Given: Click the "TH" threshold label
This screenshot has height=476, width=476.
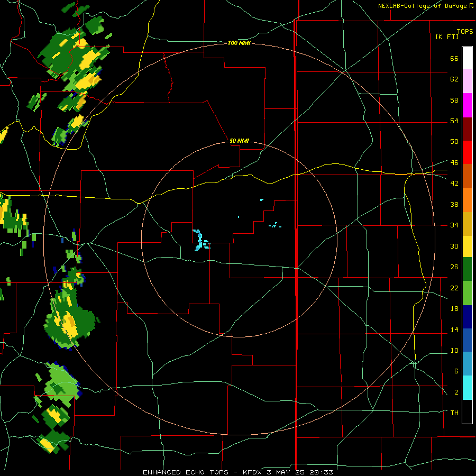Looking at the screenshot, I should coord(454,413).
